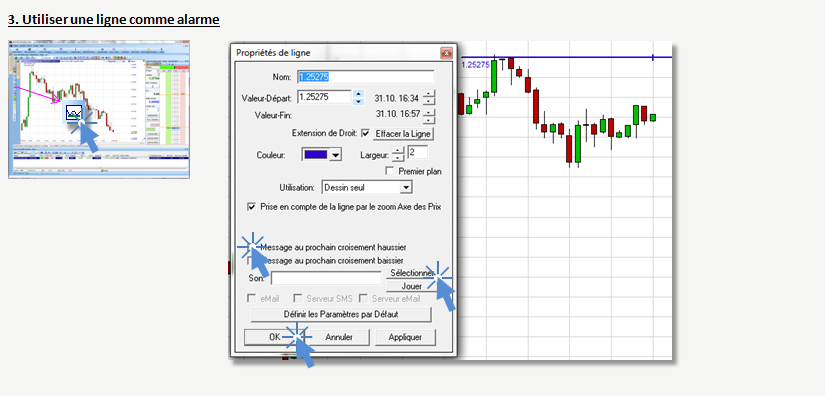
Task: Click Définir les Paramètres par Défaut
Action: tap(341, 314)
